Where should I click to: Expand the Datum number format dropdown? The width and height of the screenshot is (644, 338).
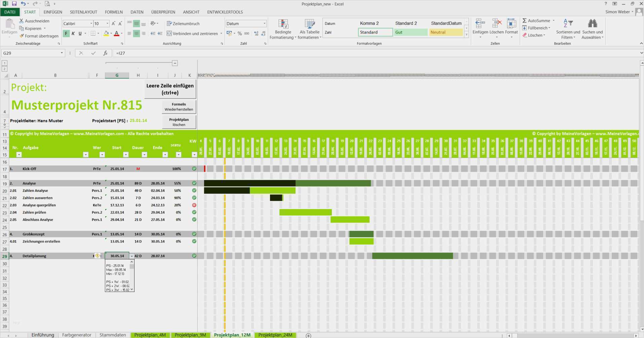coord(264,24)
